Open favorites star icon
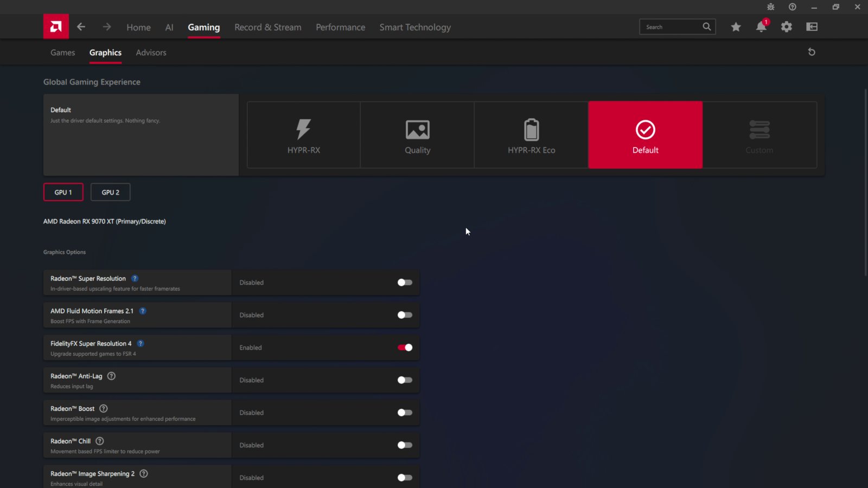This screenshot has height=488, width=868. (736, 27)
